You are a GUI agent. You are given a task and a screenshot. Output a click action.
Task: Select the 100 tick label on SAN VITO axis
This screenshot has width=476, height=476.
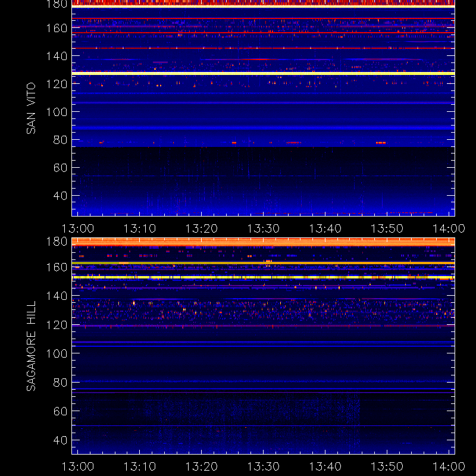[57, 112]
